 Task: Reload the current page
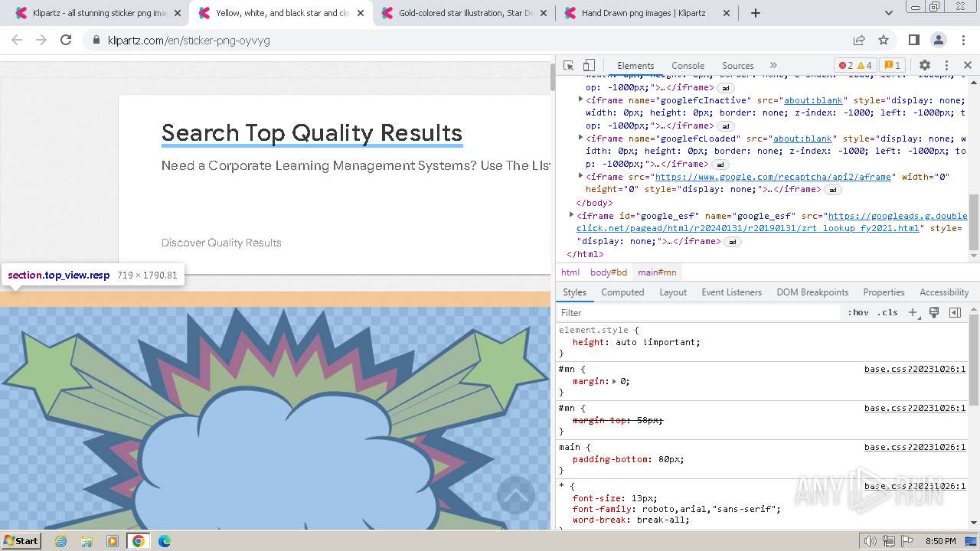66,41
